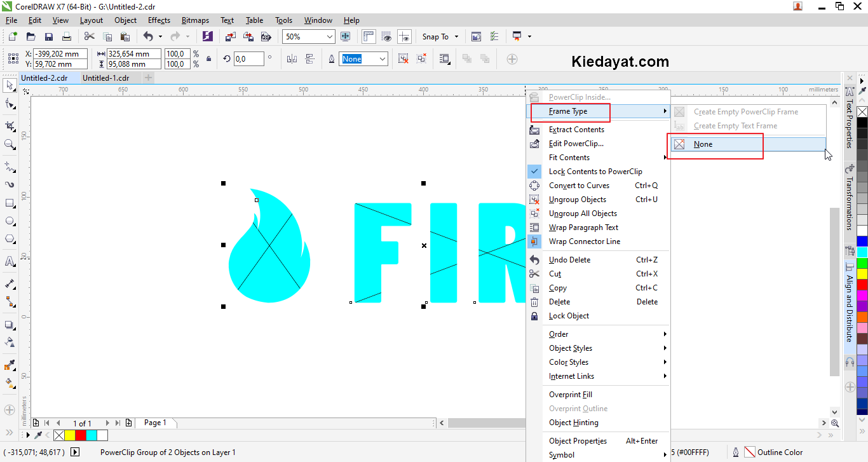The height and width of the screenshot is (462, 868).
Task: Select the Pick tool
Action: pos(10,85)
